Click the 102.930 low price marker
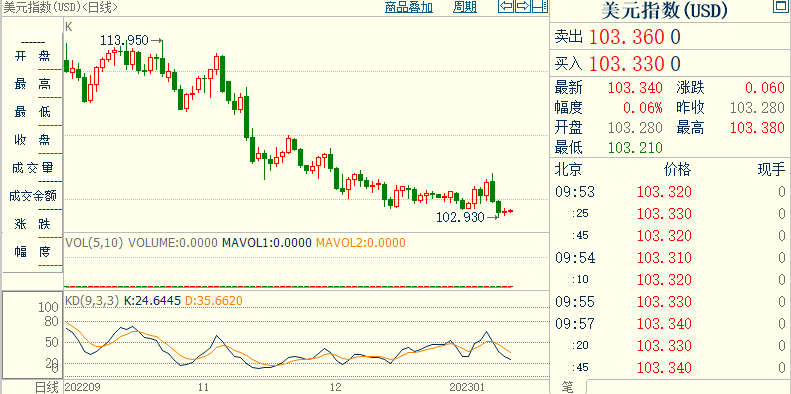The width and height of the screenshot is (791, 394). point(460,217)
